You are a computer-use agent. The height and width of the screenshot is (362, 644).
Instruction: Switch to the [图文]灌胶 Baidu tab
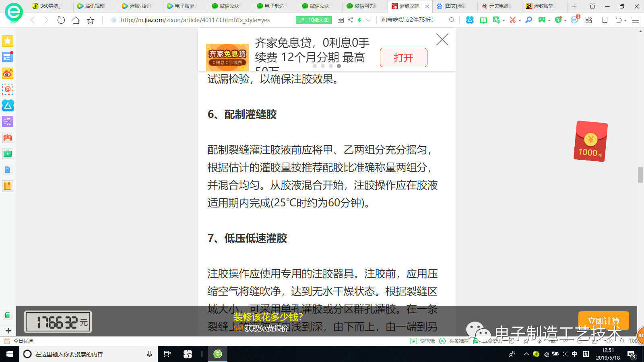(x=455, y=6)
